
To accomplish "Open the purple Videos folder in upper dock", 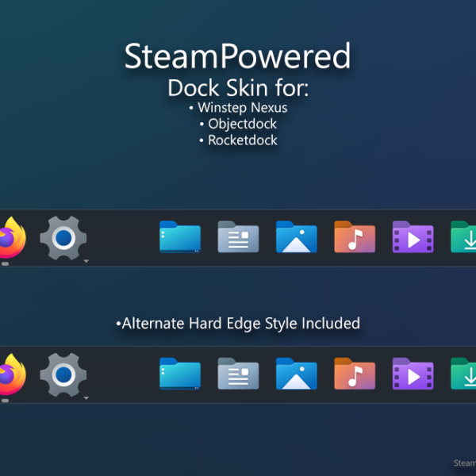I will pos(413,237).
